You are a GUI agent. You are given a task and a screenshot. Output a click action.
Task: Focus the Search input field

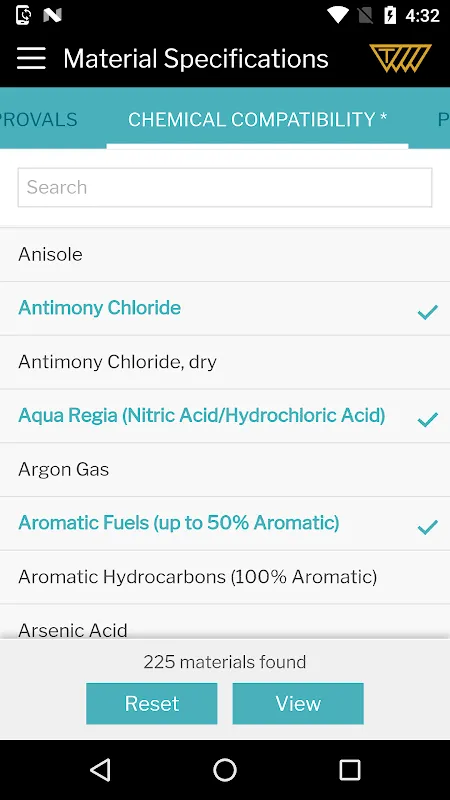225,187
